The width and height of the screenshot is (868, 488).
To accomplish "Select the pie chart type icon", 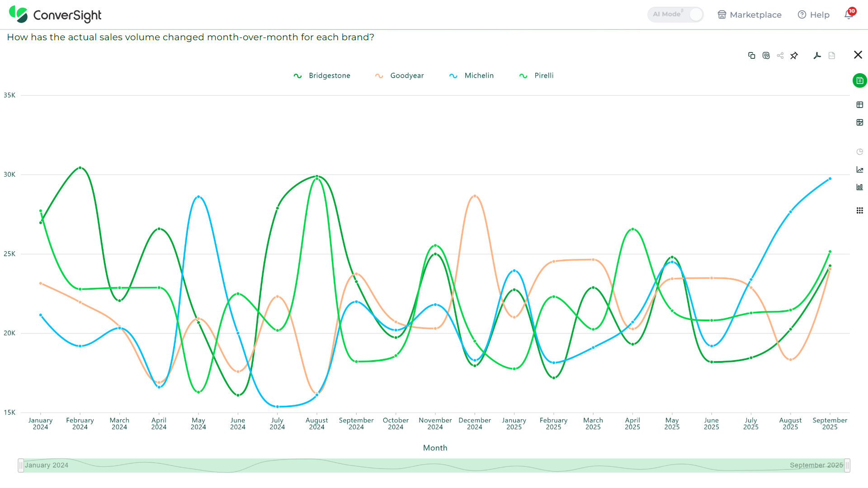I will (x=860, y=152).
